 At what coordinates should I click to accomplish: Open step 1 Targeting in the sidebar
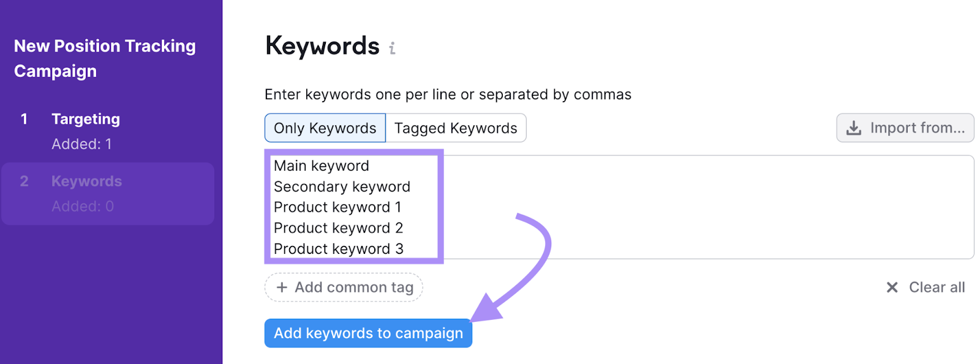86,119
